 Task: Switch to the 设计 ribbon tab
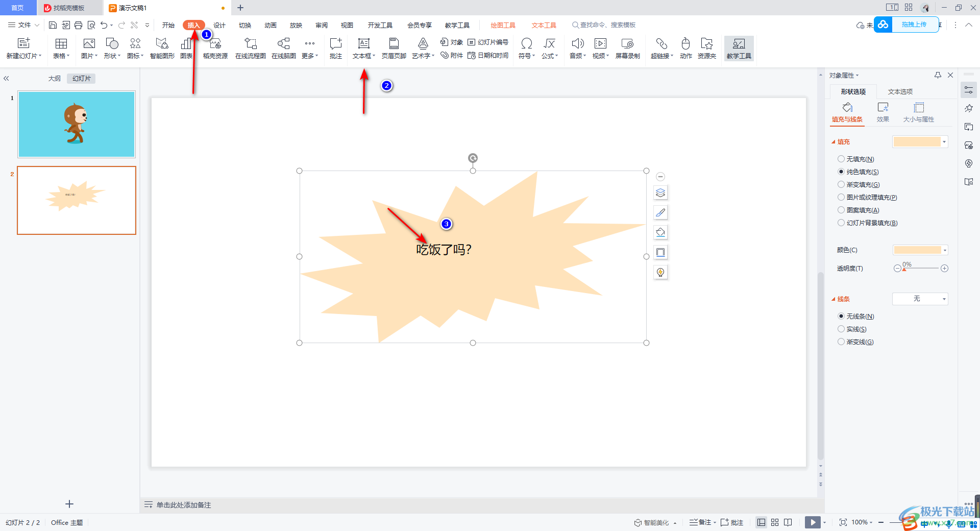pos(219,25)
